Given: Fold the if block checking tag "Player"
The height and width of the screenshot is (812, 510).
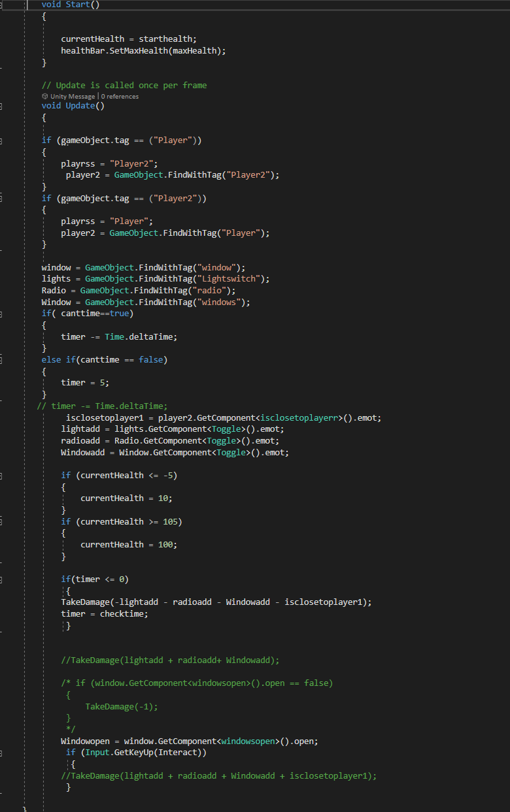Looking at the screenshot, I should (1, 140).
